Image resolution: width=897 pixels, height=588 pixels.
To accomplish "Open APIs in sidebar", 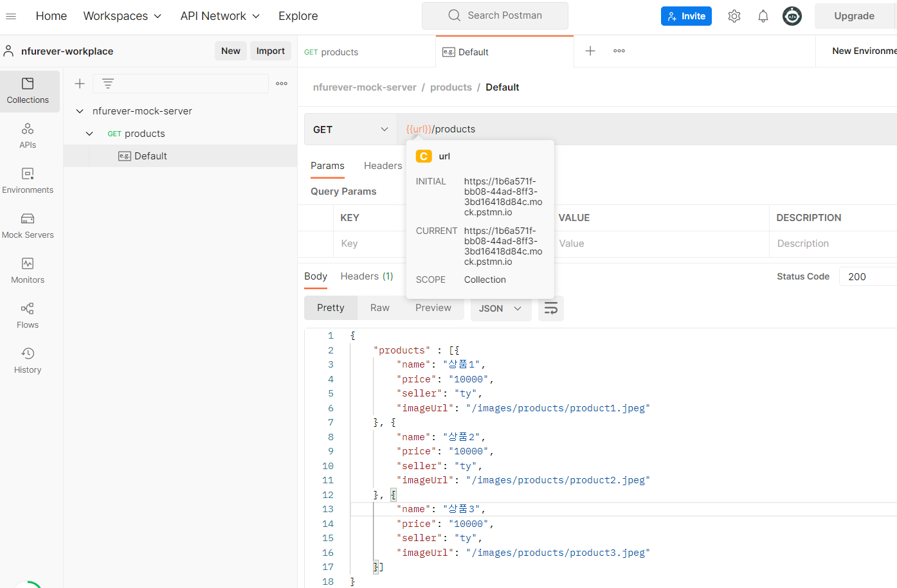I will point(28,136).
